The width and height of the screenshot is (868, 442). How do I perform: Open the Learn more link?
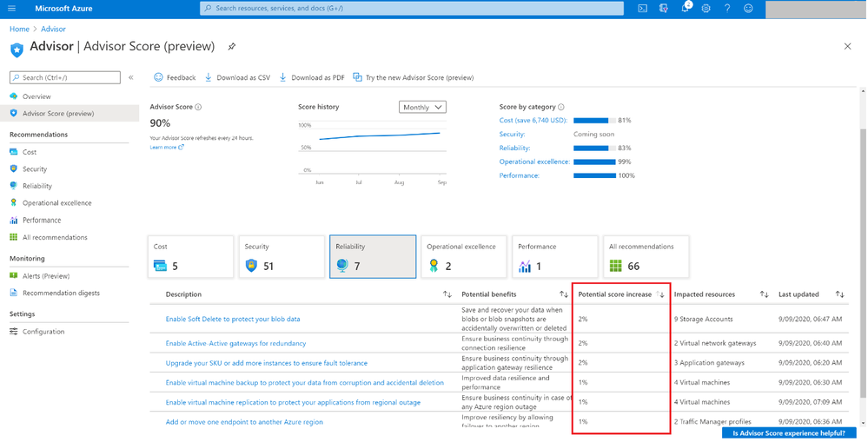click(x=167, y=147)
